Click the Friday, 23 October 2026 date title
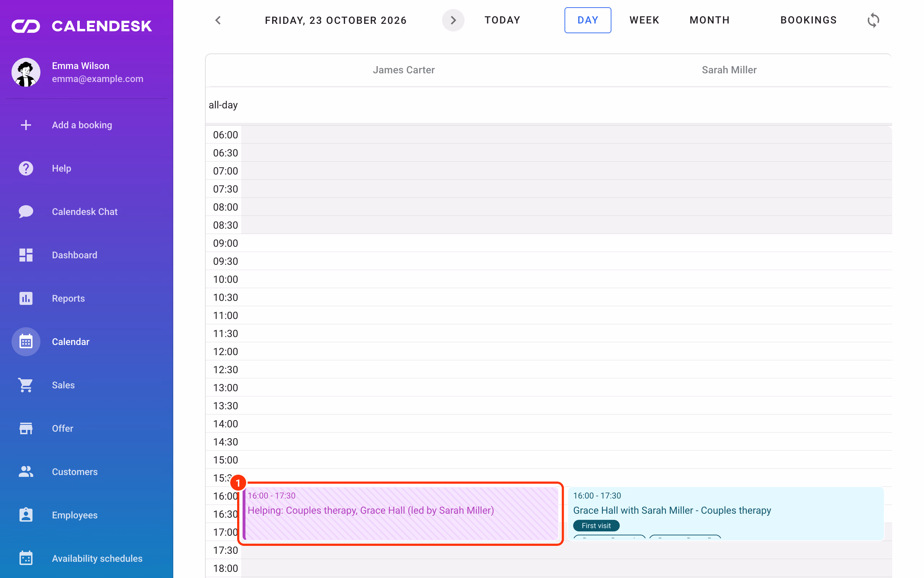Viewport: 924px width, 578px height. [x=336, y=20]
